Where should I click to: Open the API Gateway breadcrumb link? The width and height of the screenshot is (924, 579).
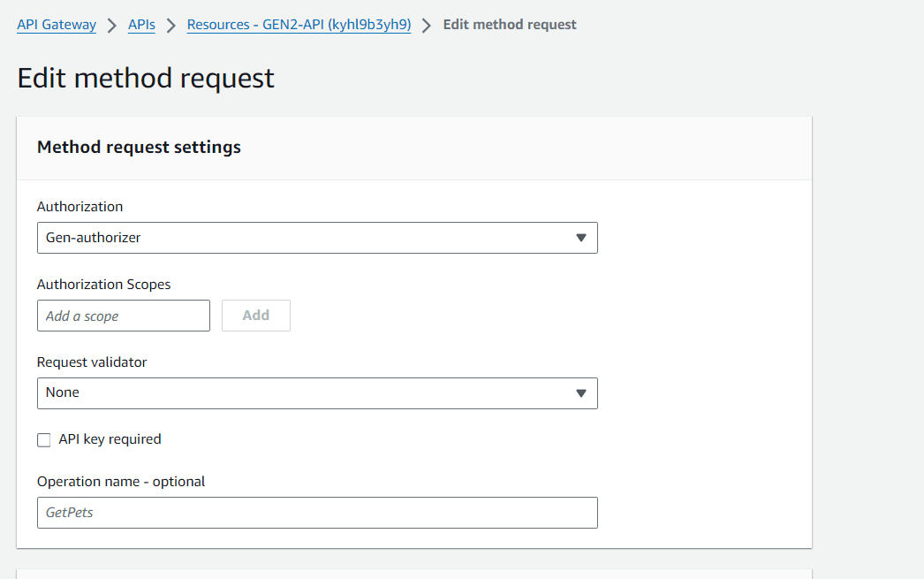57,25
